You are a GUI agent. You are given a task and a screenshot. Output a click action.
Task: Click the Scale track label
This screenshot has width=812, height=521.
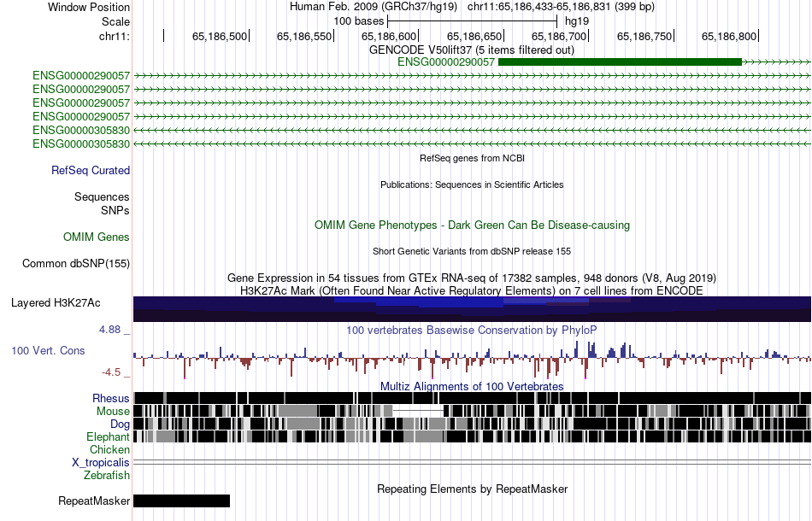[x=115, y=21]
